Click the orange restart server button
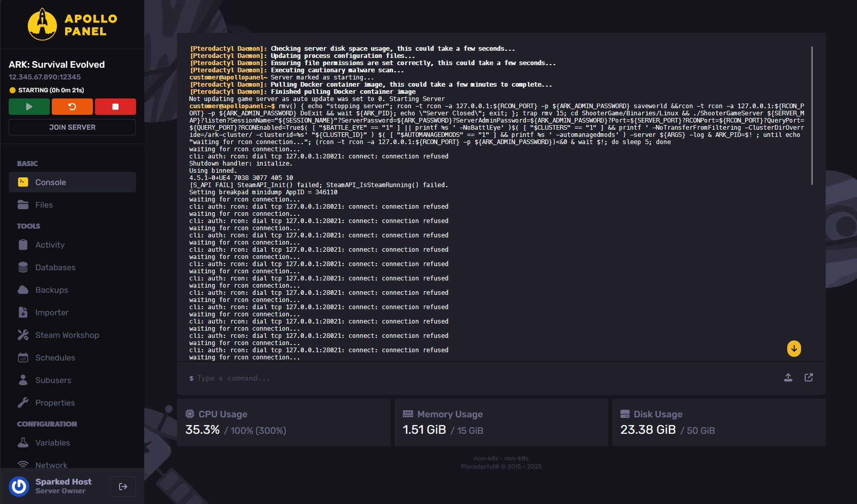This screenshot has width=857, height=504. point(72,107)
